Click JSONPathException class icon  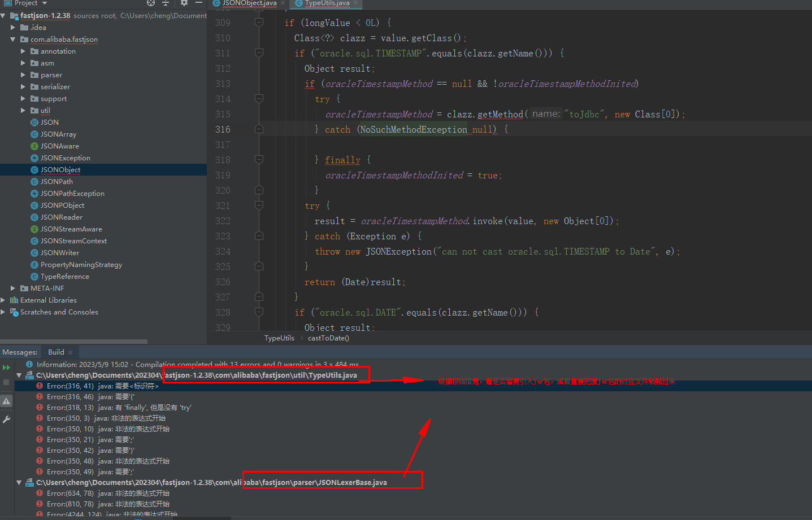coord(34,194)
